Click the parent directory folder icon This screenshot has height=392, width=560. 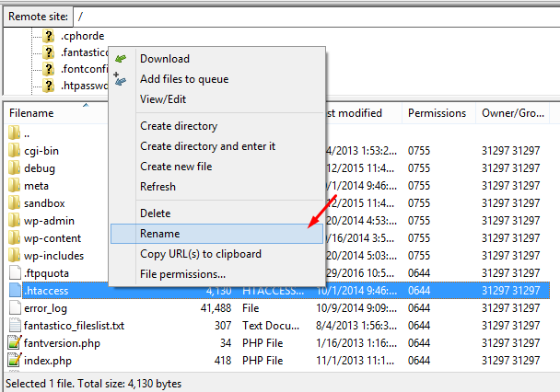(x=15, y=133)
